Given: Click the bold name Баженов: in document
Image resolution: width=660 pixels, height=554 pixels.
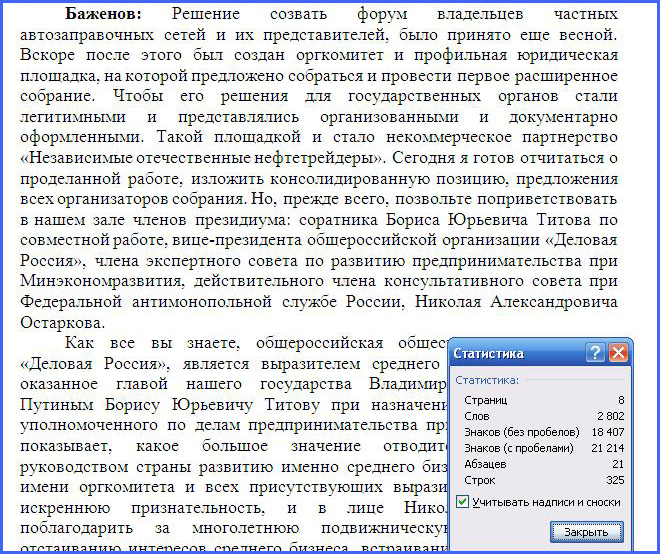Looking at the screenshot, I should pyautogui.click(x=104, y=14).
